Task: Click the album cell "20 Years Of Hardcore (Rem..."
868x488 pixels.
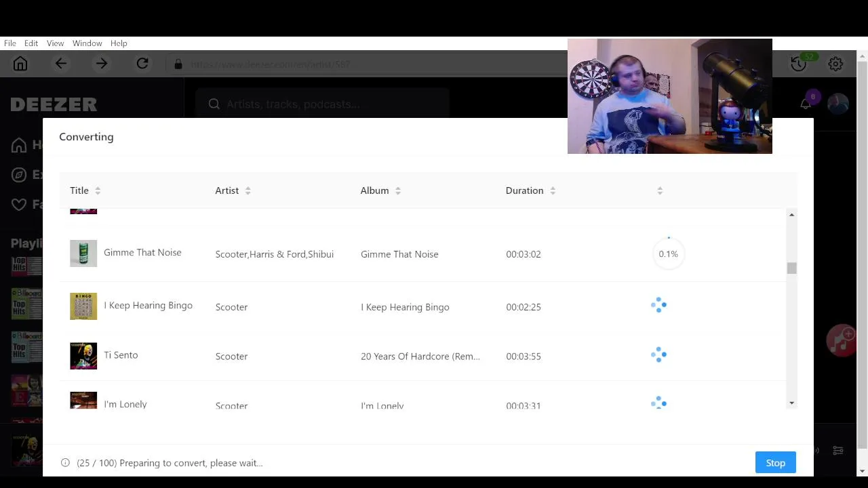Action: [420, 357]
